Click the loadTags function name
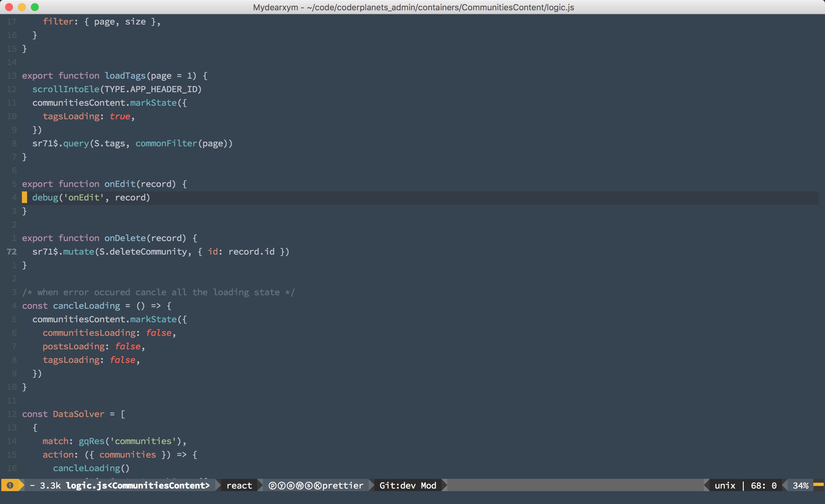The height and width of the screenshot is (504, 825). click(x=125, y=76)
